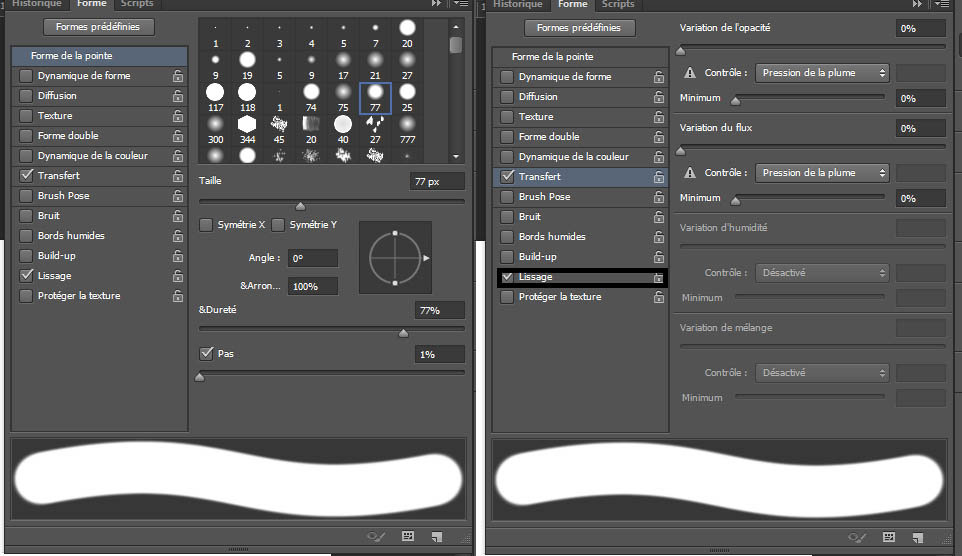The width and height of the screenshot is (962, 556).
Task: Lock the Texture setting in left panel
Action: click(177, 116)
